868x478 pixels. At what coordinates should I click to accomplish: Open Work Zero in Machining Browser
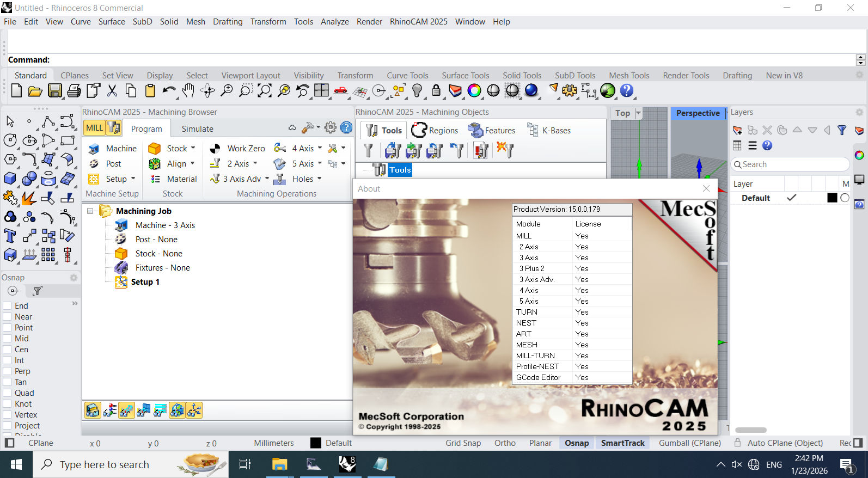pyautogui.click(x=246, y=149)
